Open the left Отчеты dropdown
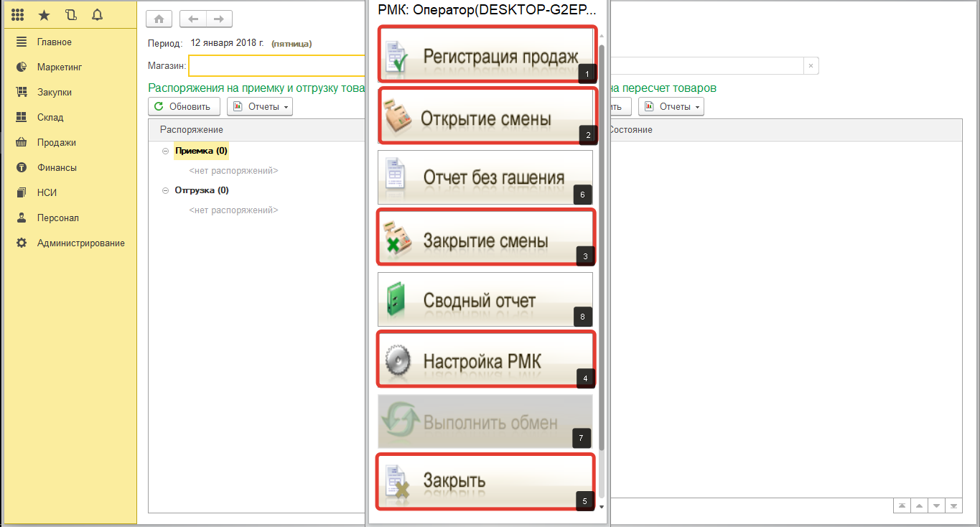The width and height of the screenshot is (980, 527). pos(259,107)
